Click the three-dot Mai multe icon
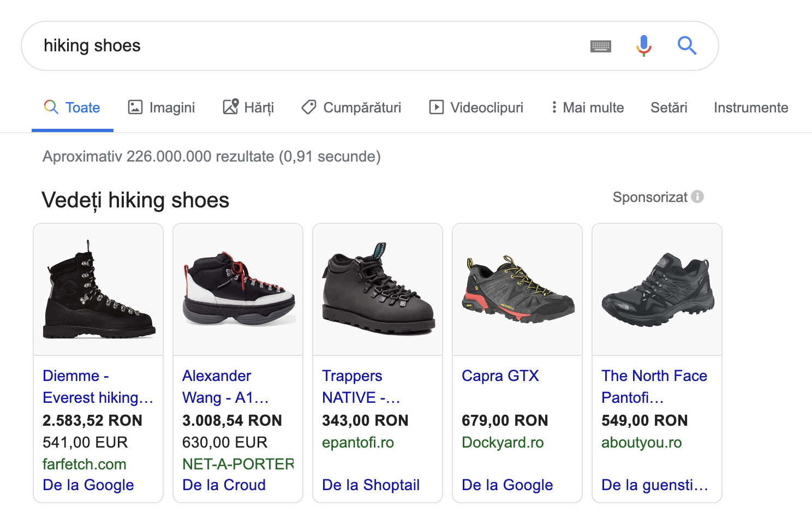 point(554,107)
